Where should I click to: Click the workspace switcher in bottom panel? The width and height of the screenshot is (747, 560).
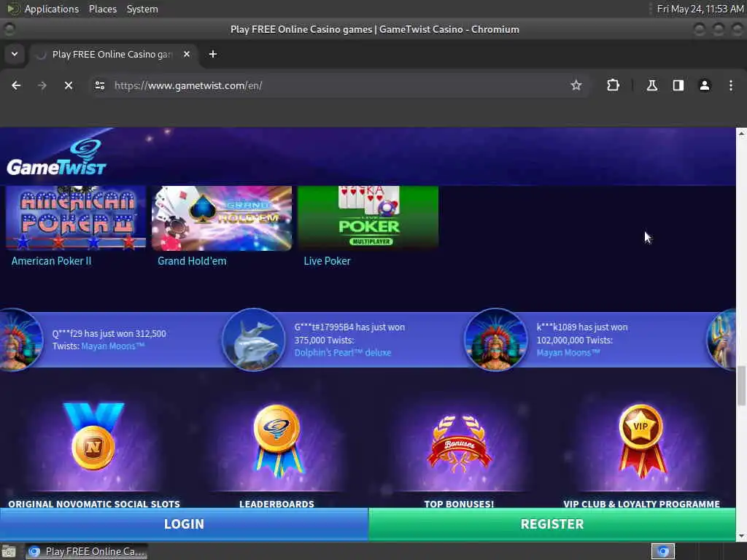(x=662, y=551)
